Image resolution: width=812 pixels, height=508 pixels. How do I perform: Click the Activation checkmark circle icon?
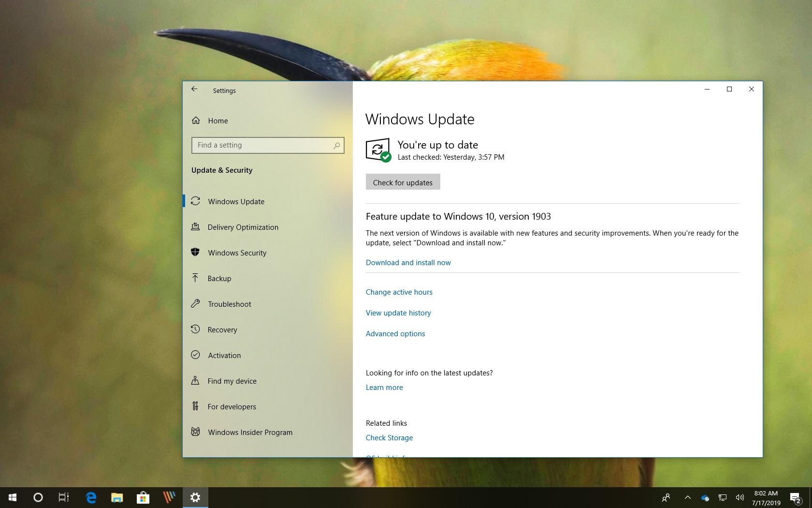pyautogui.click(x=195, y=355)
